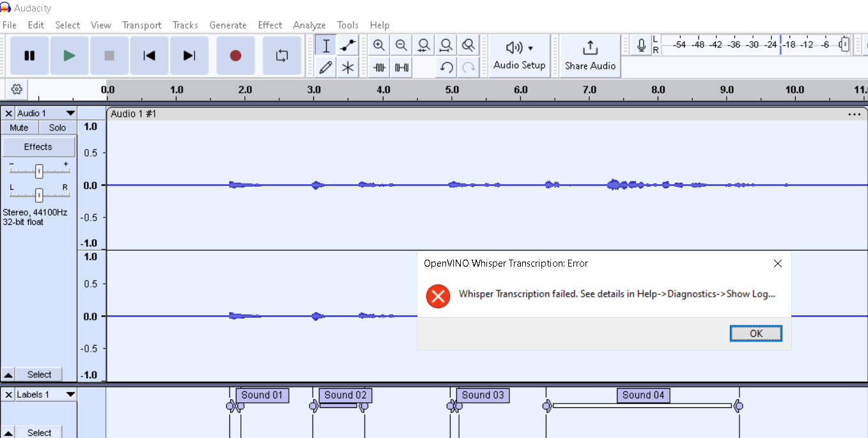This screenshot has height=438, width=868.
Task: Select the Draw pencil tool
Action: point(326,67)
